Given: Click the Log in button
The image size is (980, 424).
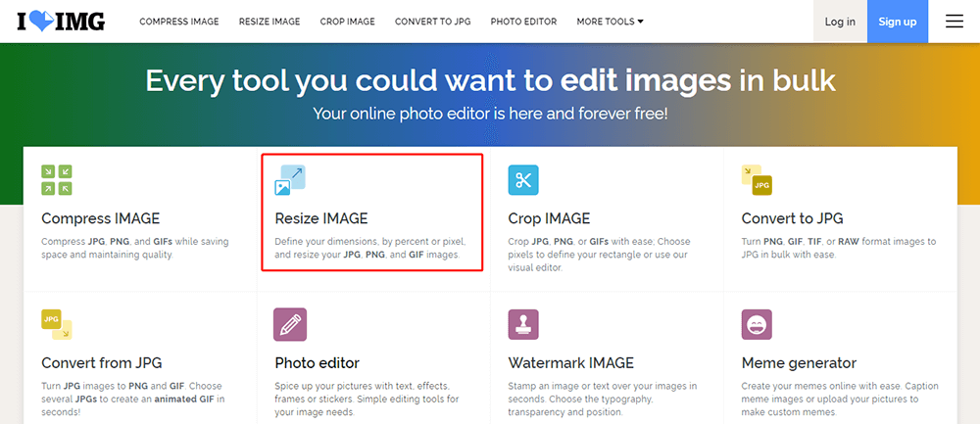Looking at the screenshot, I should tap(840, 22).
